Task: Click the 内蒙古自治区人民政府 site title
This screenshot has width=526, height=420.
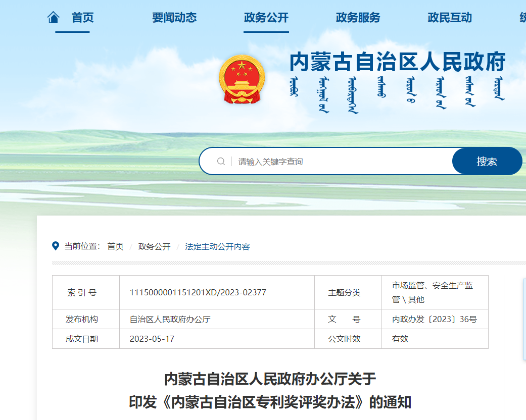Action: [x=398, y=62]
